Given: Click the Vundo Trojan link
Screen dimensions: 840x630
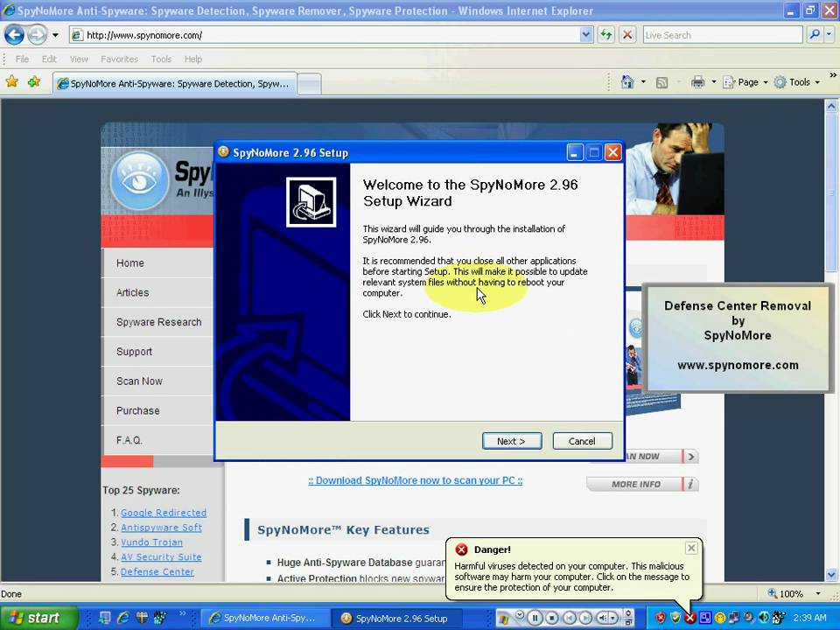Looking at the screenshot, I should point(151,542).
